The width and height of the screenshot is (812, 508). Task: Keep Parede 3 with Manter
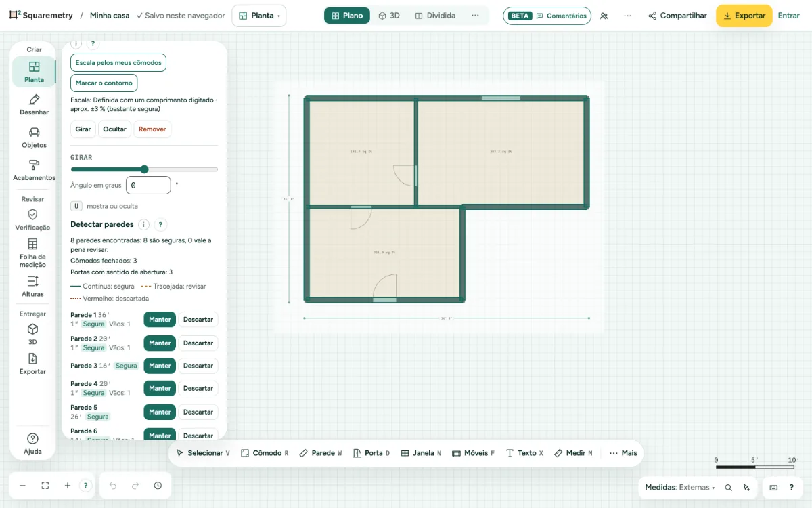160,366
